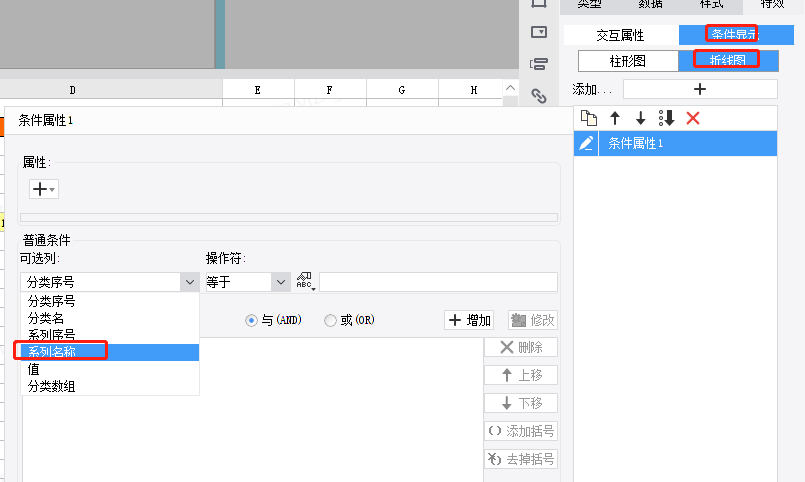805x482 pixels.
Task: Open the value type ABC icon selector
Action: pyautogui.click(x=305, y=282)
